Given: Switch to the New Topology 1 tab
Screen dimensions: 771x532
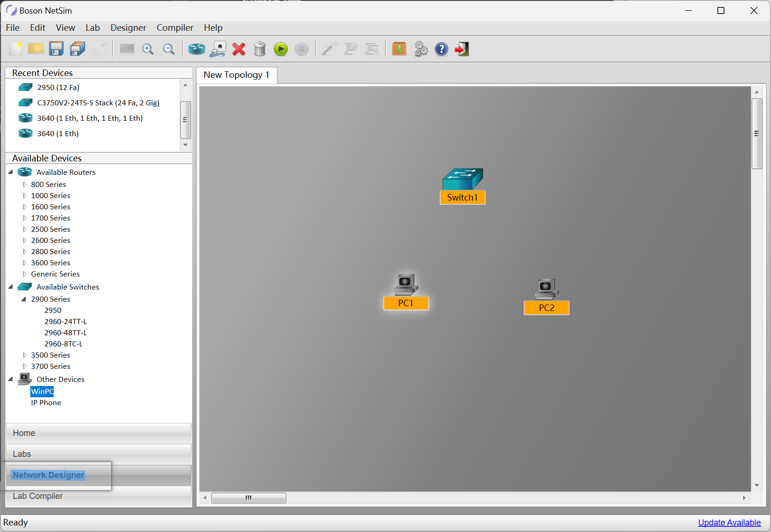Looking at the screenshot, I should click(236, 75).
